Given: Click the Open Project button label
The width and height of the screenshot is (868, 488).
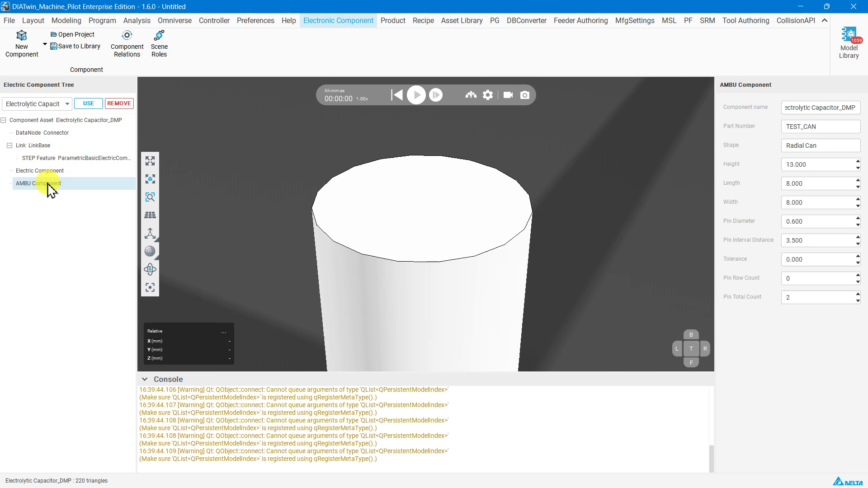Looking at the screenshot, I should tap(76, 34).
